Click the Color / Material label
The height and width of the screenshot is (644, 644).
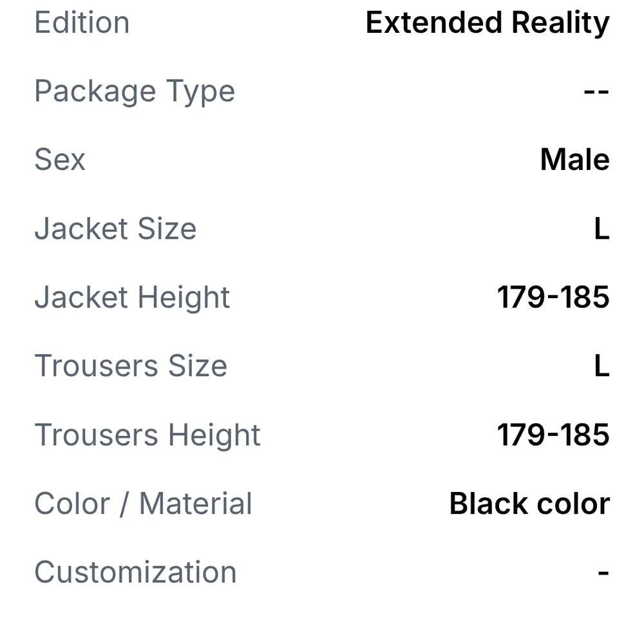pyautogui.click(x=144, y=504)
